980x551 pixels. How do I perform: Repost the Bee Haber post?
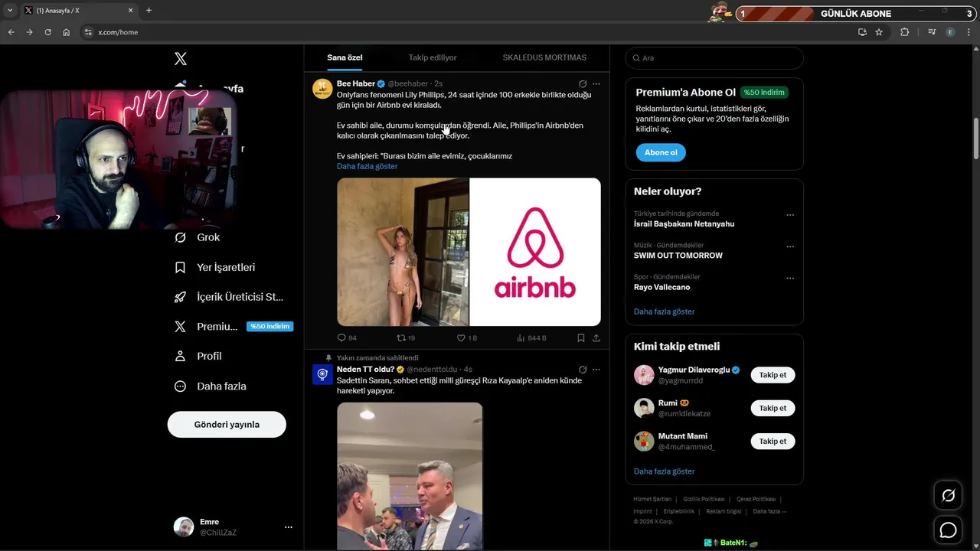point(406,337)
